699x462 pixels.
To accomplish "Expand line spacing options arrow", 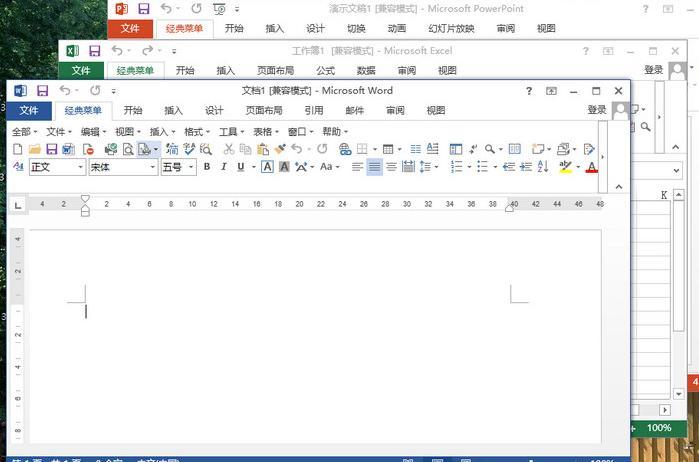I will (436, 167).
